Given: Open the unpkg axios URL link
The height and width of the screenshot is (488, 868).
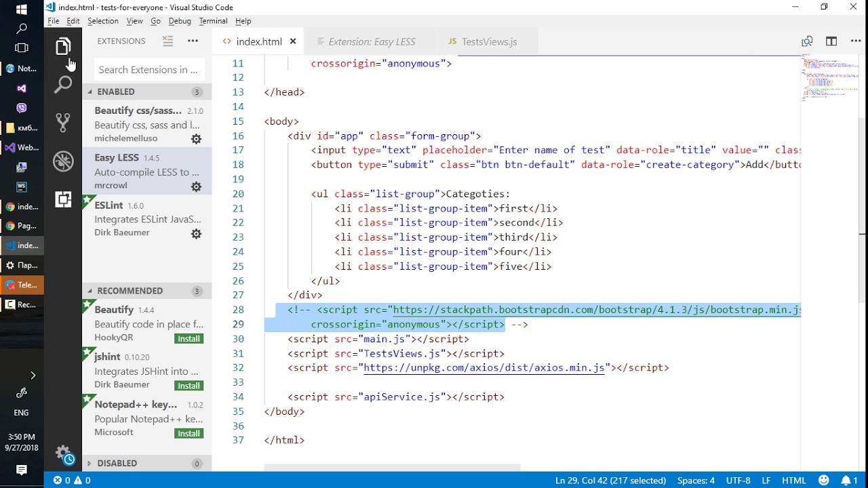Looking at the screenshot, I should click(x=484, y=368).
